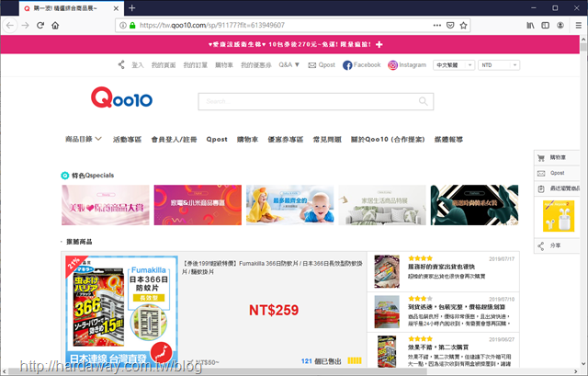Image resolution: width=588 pixels, height=376 pixels.
Task: Open a new tab with the plus button
Action: (131, 8)
